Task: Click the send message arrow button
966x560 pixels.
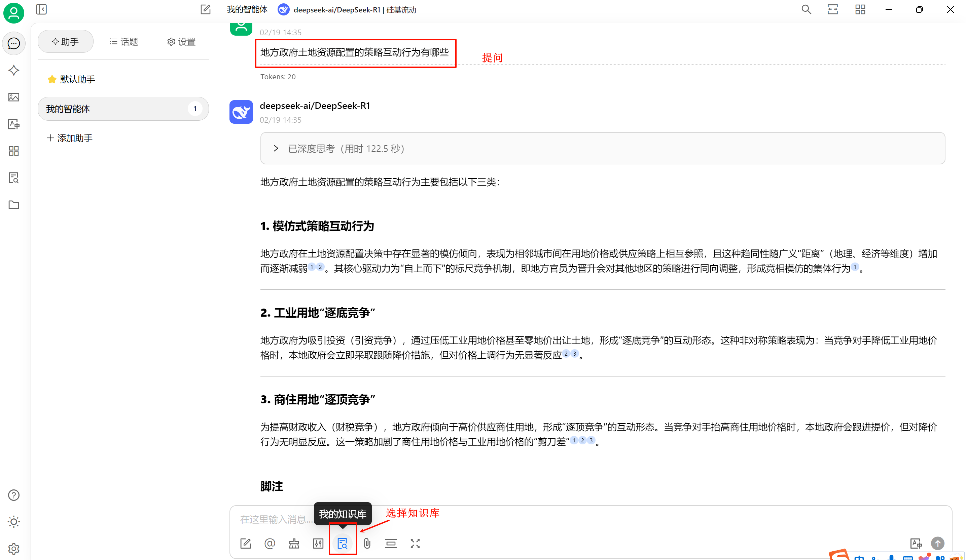Action: tap(937, 543)
